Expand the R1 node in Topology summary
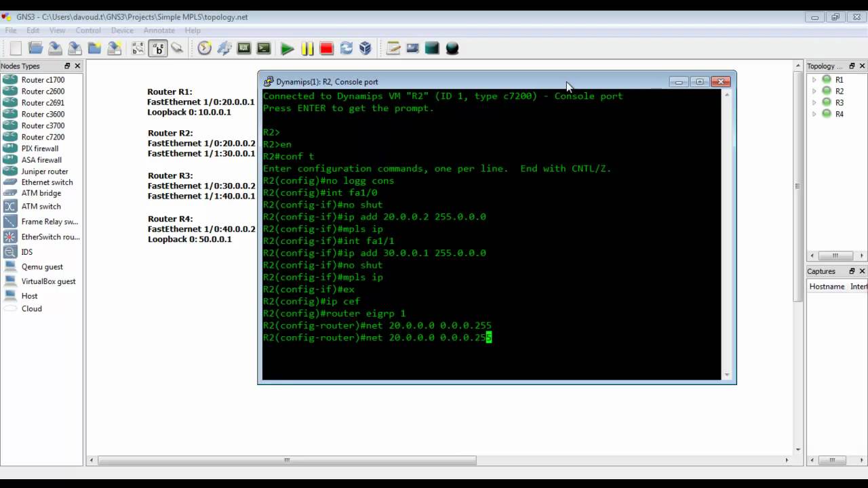Viewport: 868px width, 488px height. [814, 79]
